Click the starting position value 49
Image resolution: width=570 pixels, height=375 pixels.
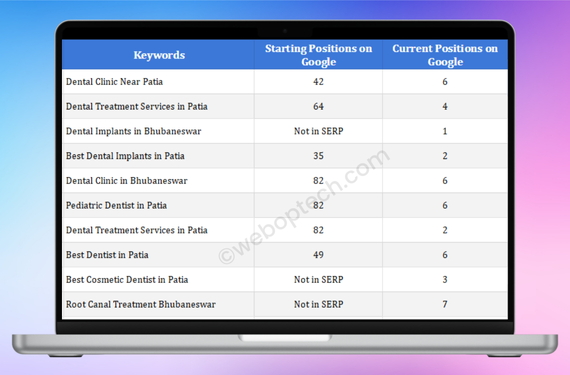tap(318, 255)
